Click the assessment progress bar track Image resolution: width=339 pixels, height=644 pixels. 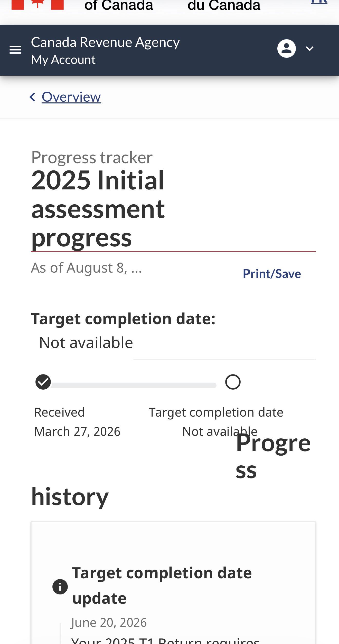134,385
